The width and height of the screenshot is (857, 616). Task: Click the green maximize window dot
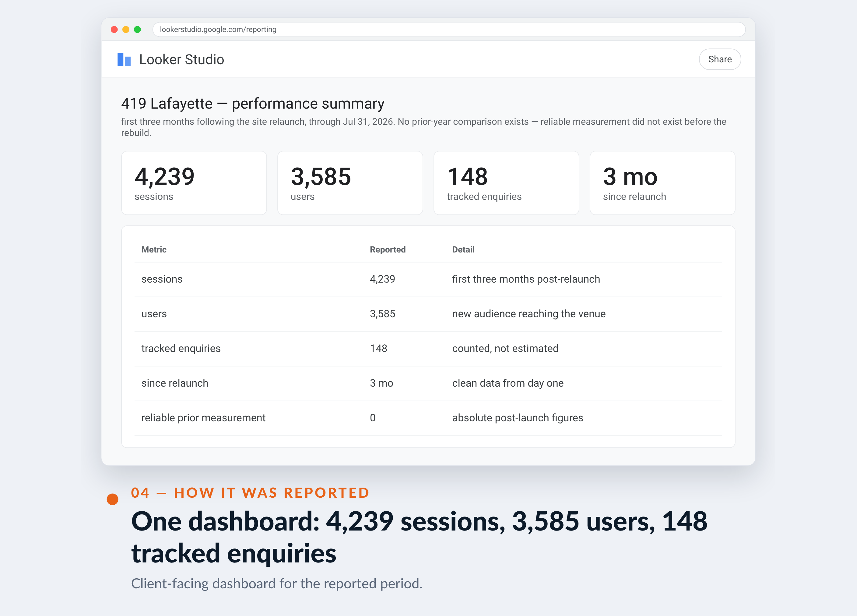[x=138, y=30]
